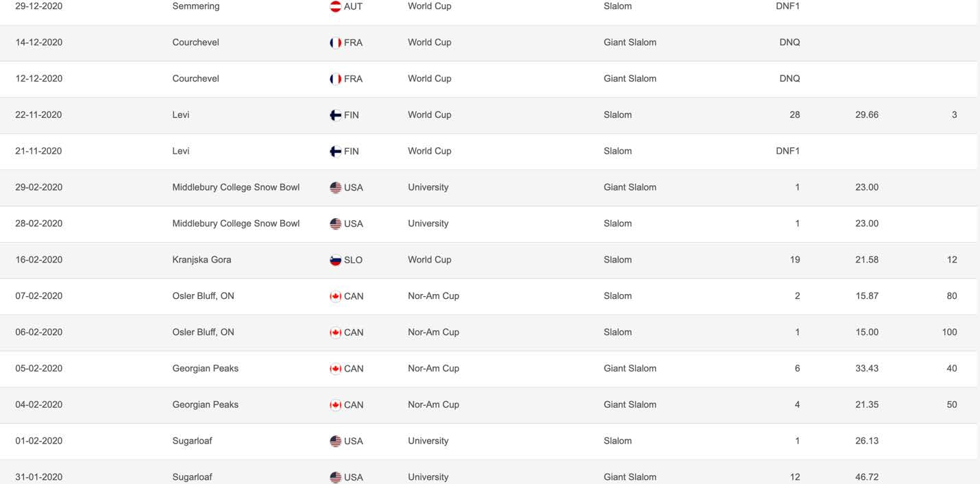Click the Finland flag on 22-11-2020 Levi row

tap(336, 115)
